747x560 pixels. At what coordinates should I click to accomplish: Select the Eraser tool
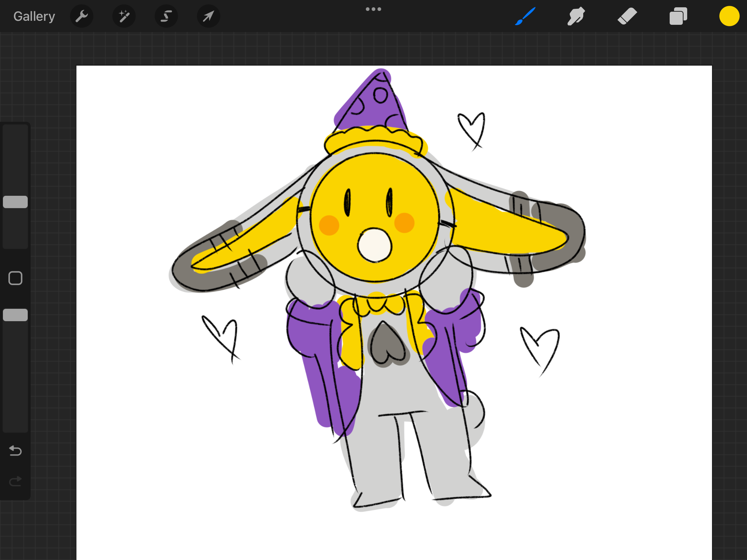[627, 16]
